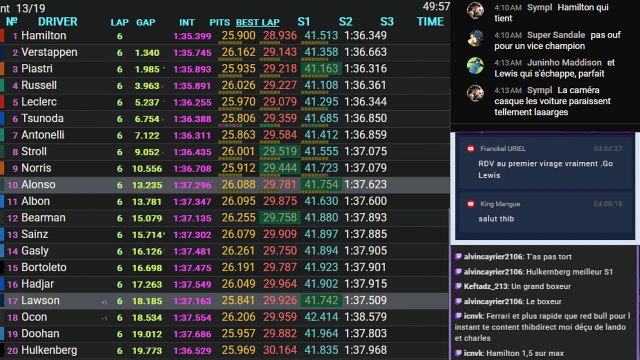640x360 pixels.
Task: Click the red team color bar for Hamilton
Action: pyautogui.click(x=2, y=36)
